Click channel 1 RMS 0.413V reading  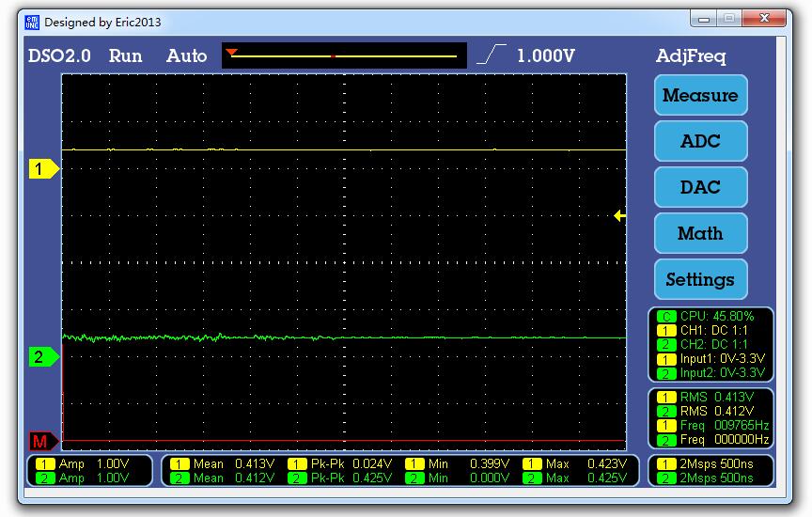(x=717, y=397)
